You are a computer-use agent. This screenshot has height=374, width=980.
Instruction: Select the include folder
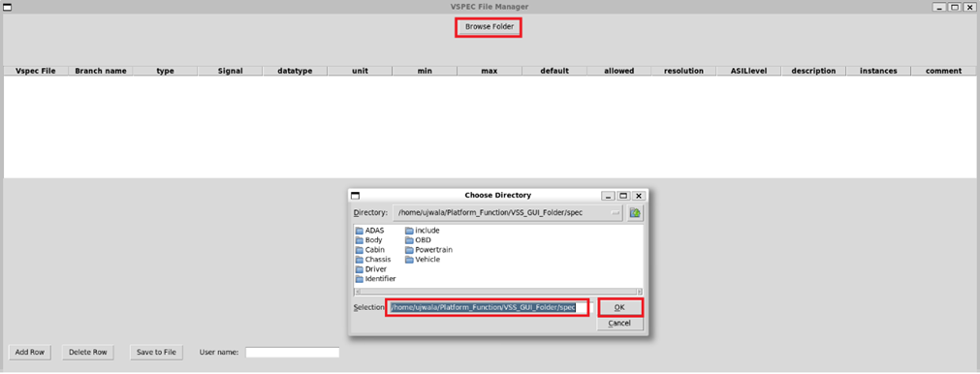423,231
